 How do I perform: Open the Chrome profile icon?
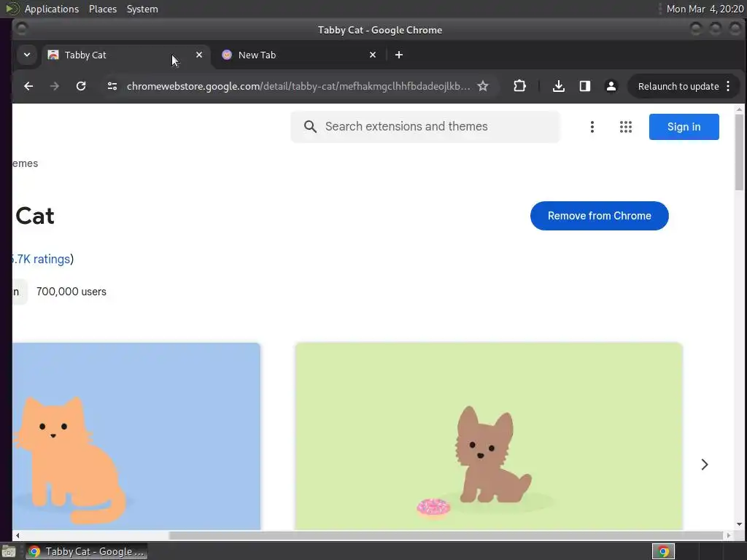point(611,86)
